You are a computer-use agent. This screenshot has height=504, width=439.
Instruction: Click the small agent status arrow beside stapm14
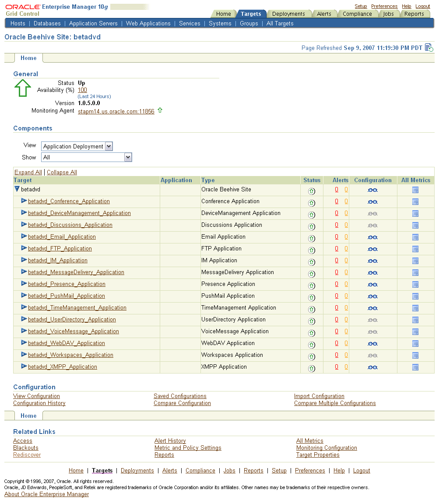[160, 110]
